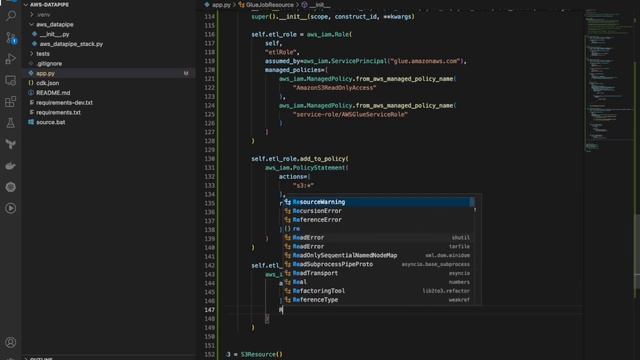Open the Testing flask view
Screen dimensions: 640x360
tap(11, 123)
